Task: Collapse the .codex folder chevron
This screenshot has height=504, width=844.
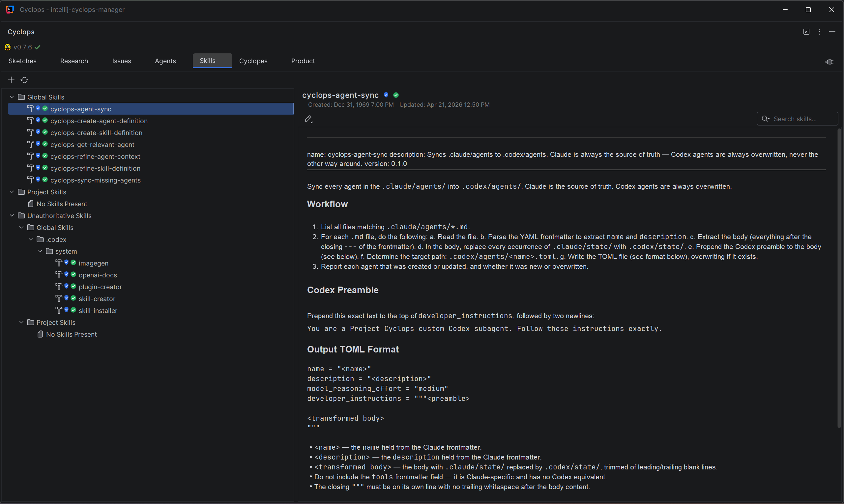Action: 31,239
